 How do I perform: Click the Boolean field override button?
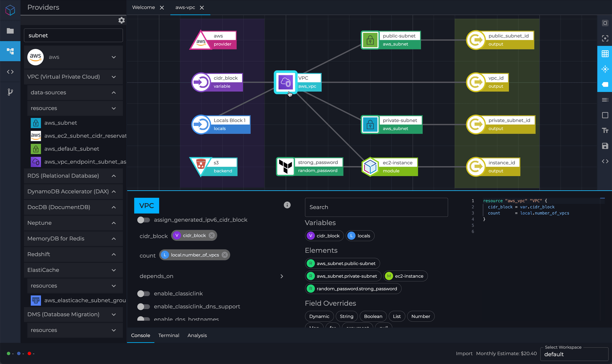coord(373,316)
